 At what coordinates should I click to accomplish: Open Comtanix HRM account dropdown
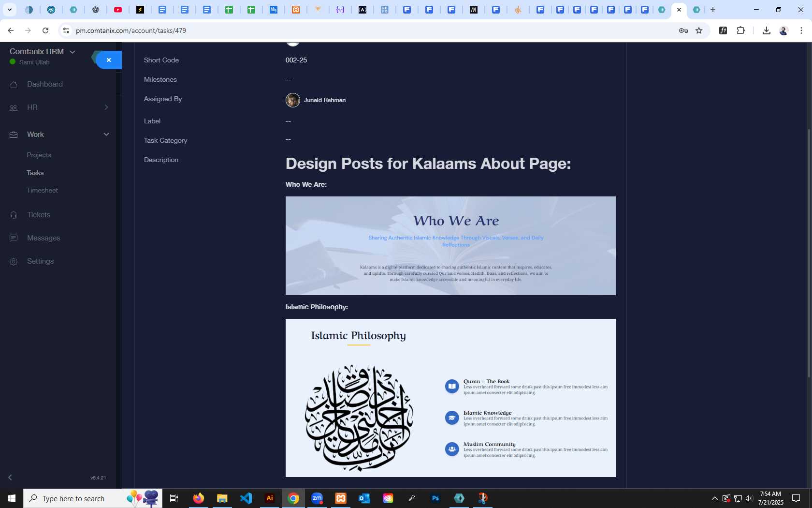click(x=43, y=51)
